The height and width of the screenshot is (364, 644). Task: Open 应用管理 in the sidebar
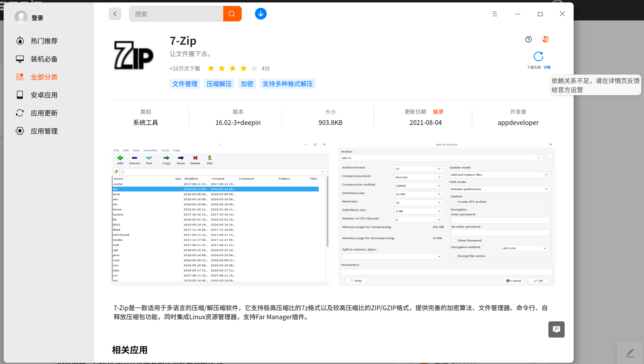pyautogui.click(x=44, y=131)
